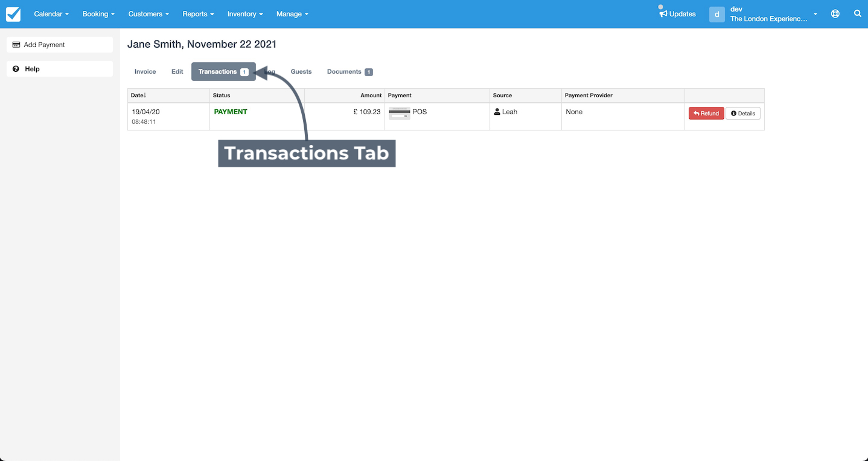Image resolution: width=868 pixels, height=461 pixels.
Task: Click the megaphone Updates icon
Action: 663,13
